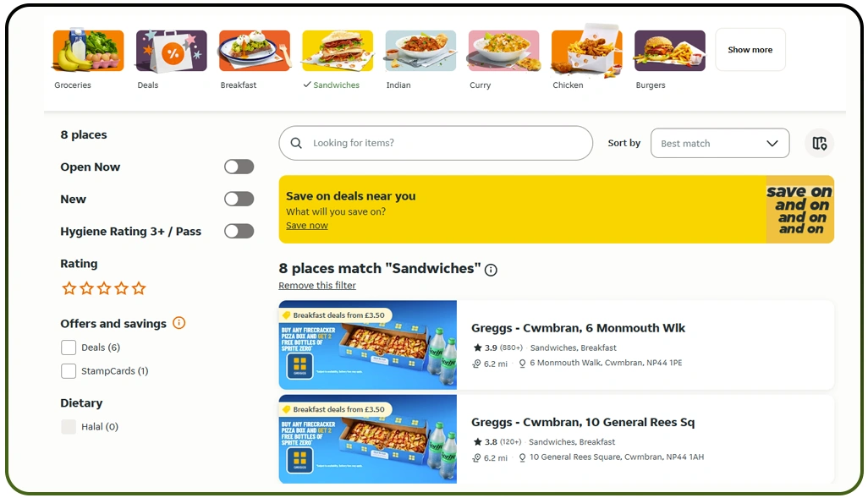Click the search magnifier icon
The height and width of the screenshot is (498, 868).
(x=296, y=144)
